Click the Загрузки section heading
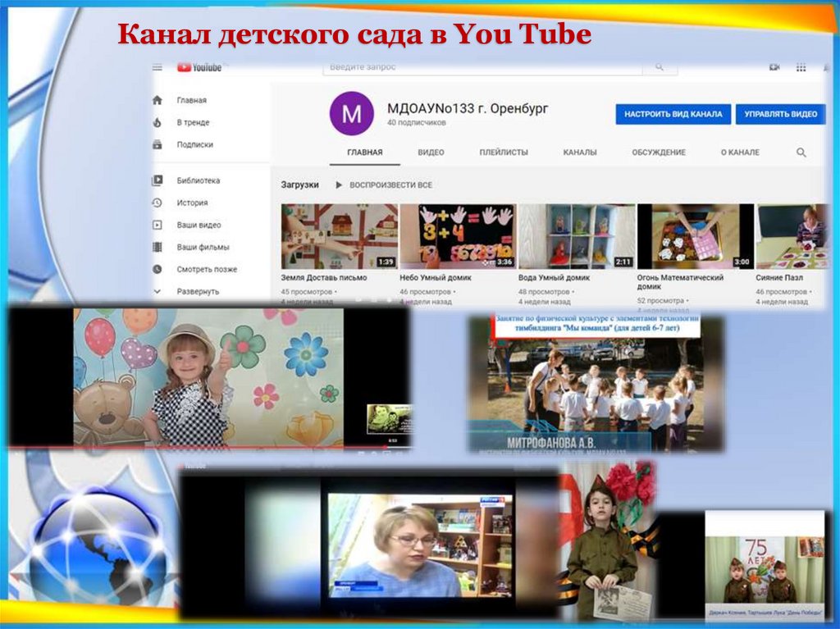 pyautogui.click(x=300, y=185)
